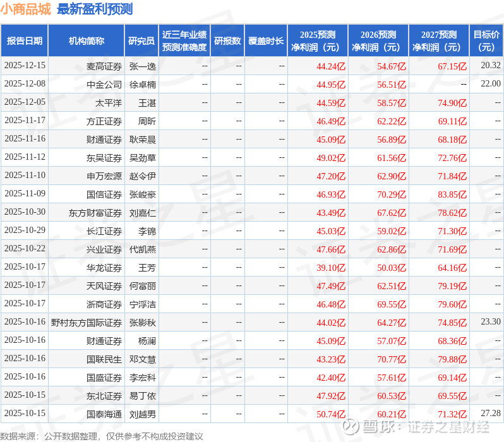Click the 目标价 column header

487,41
